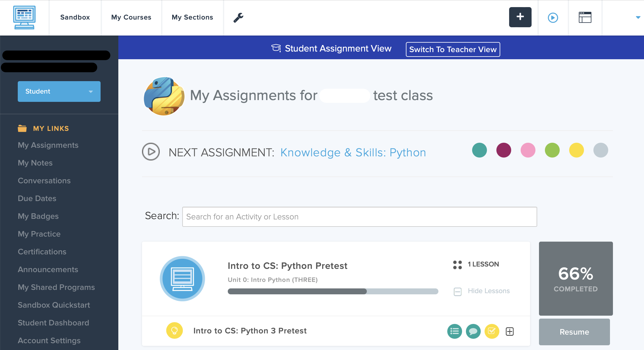This screenshot has height=350, width=644.
Task: Click the CodeHS computer logo
Action: click(24, 17)
